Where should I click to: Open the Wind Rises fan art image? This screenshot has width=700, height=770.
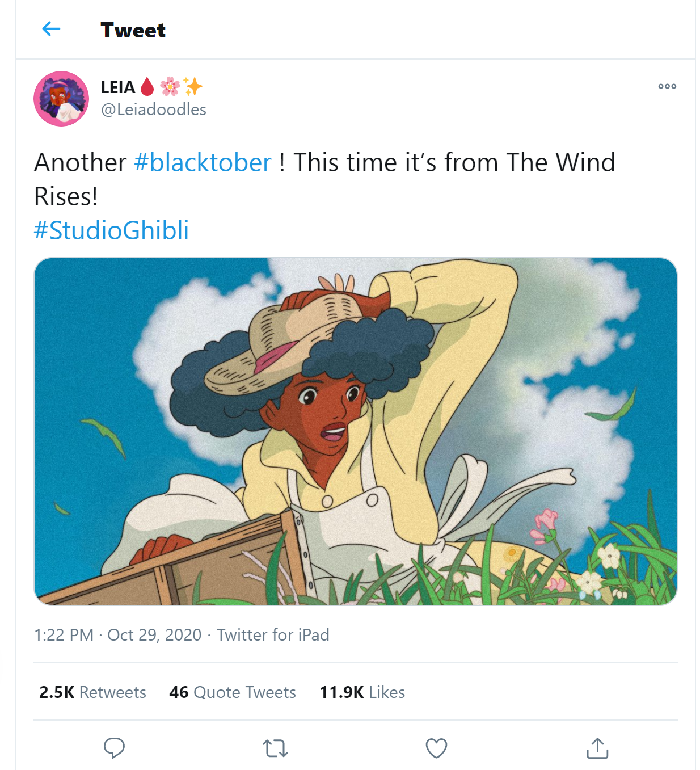click(x=356, y=431)
